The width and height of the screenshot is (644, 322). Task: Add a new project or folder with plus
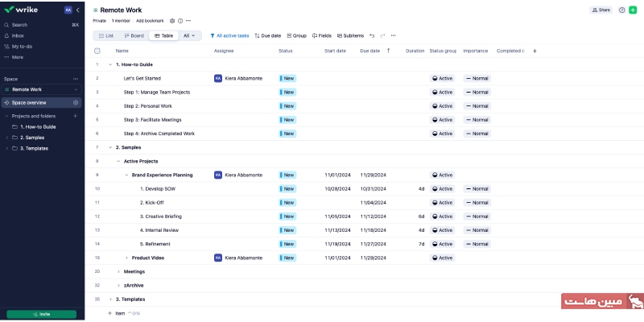click(x=76, y=116)
